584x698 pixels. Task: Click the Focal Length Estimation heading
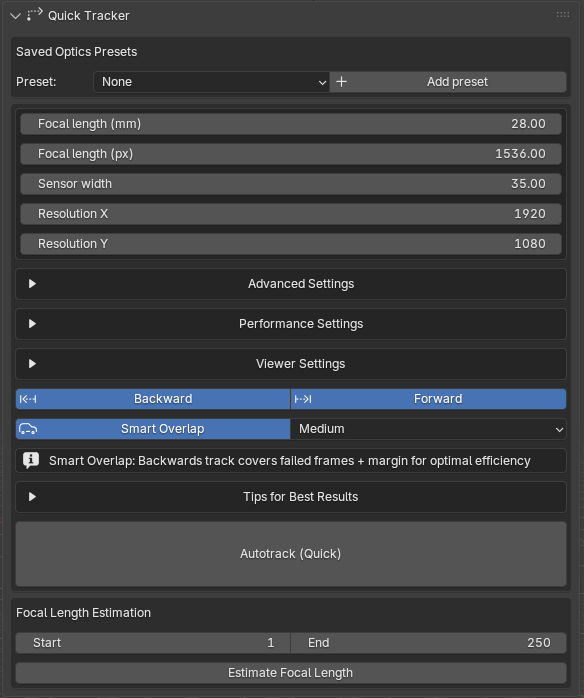pos(83,613)
